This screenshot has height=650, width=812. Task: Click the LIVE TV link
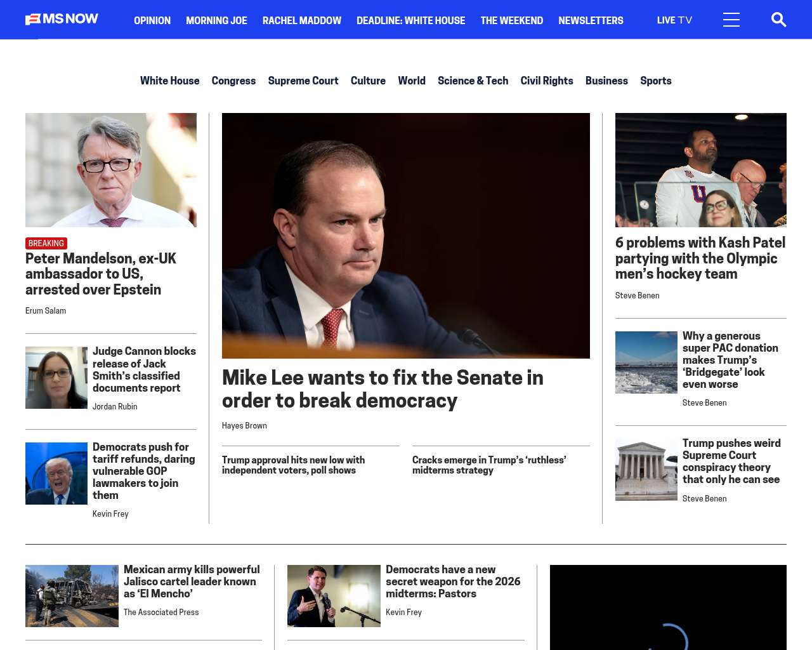click(x=674, y=20)
